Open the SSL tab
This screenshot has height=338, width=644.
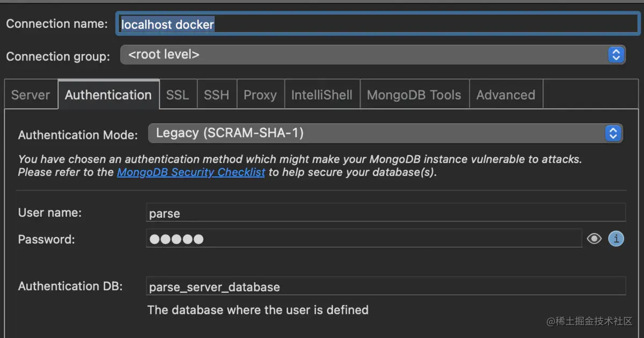click(177, 95)
